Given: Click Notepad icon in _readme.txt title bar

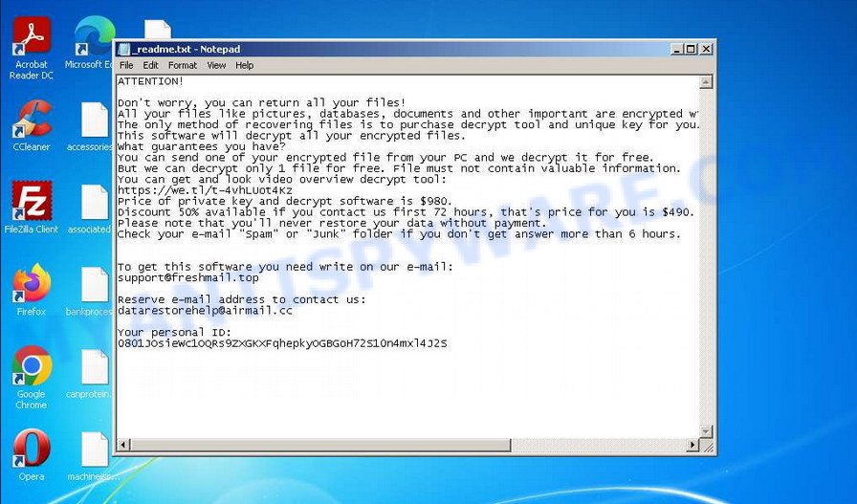Looking at the screenshot, I should (124, 49).
